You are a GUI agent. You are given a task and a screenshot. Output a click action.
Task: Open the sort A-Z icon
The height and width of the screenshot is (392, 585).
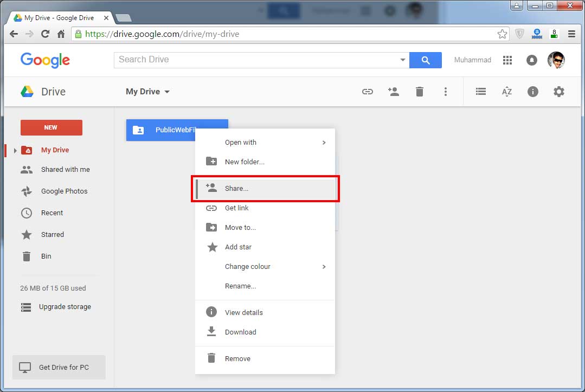click(x=506, y=92)
